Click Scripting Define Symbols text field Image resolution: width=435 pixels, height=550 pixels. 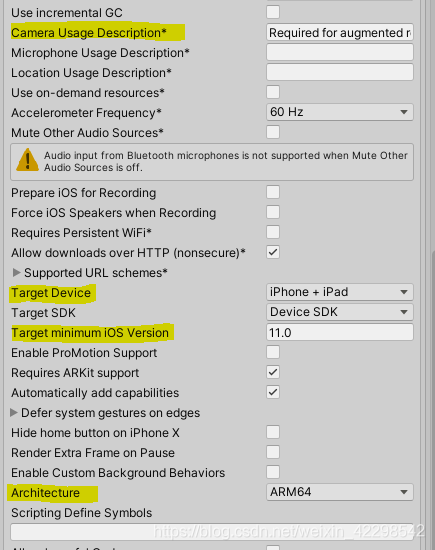click(x=212, y=532)
